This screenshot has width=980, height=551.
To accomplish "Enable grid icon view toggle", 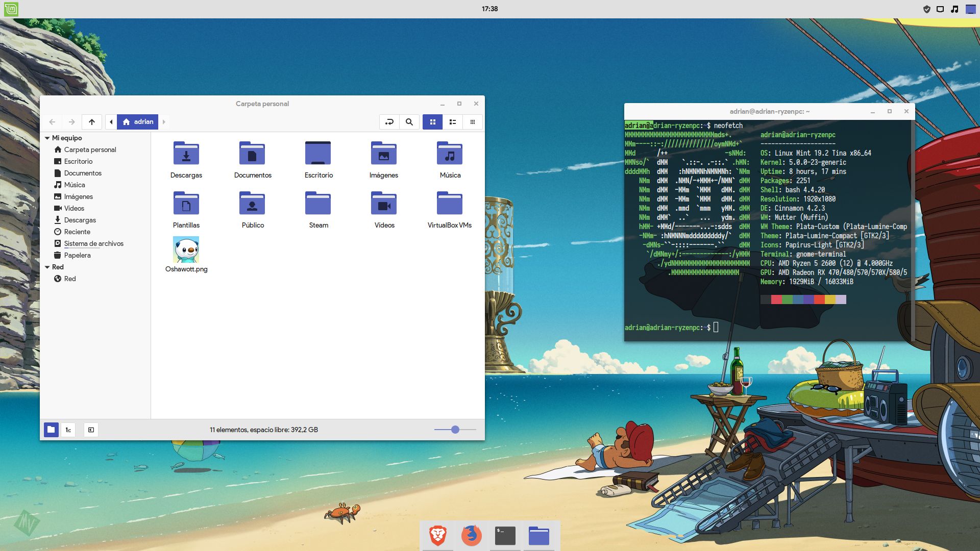I will 432,122.
